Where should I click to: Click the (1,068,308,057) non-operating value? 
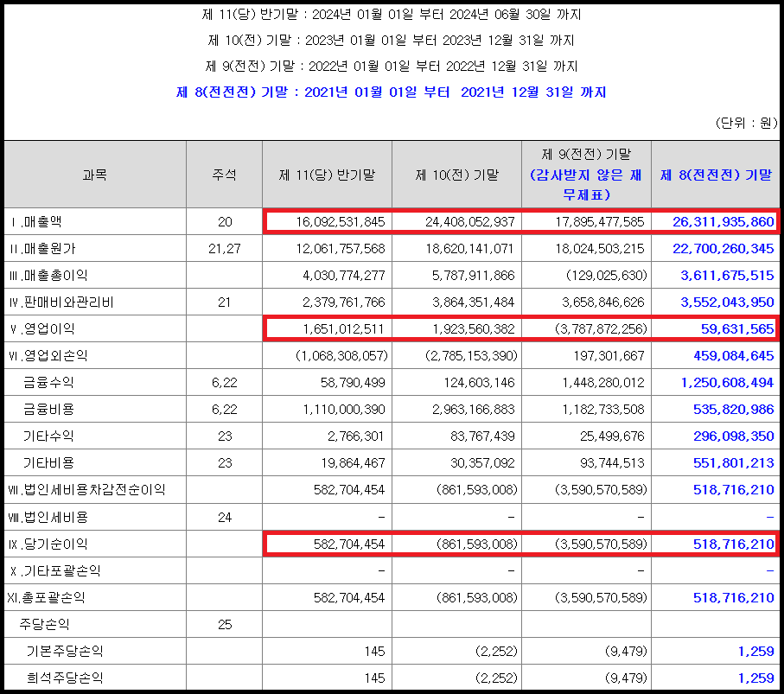coord(341,355)
